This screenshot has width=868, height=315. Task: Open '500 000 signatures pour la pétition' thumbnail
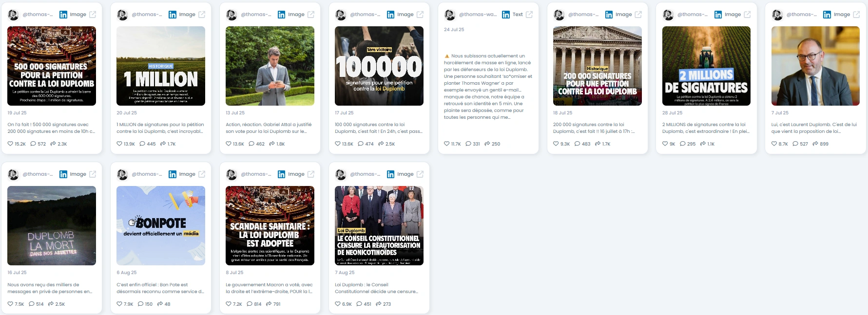point(52,66)
